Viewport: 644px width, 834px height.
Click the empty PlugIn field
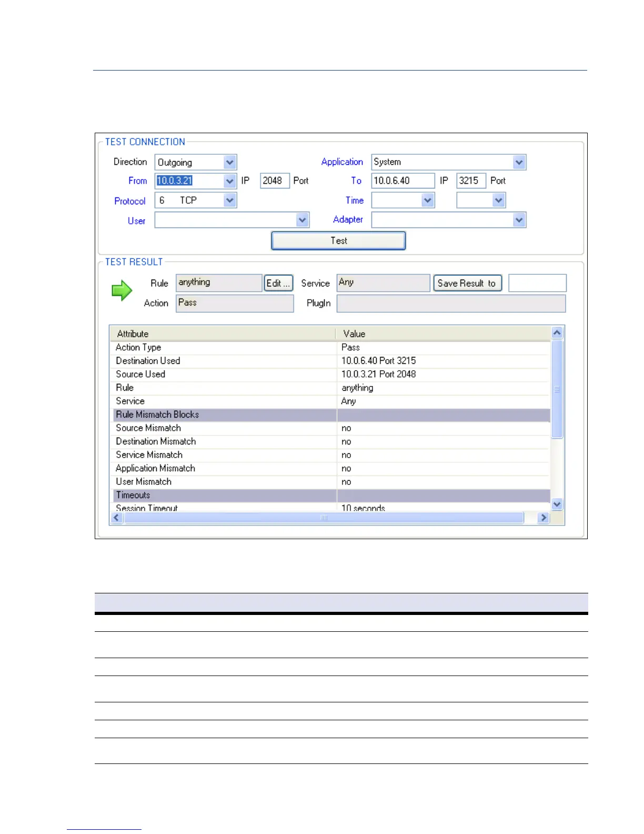click(451, 303)
